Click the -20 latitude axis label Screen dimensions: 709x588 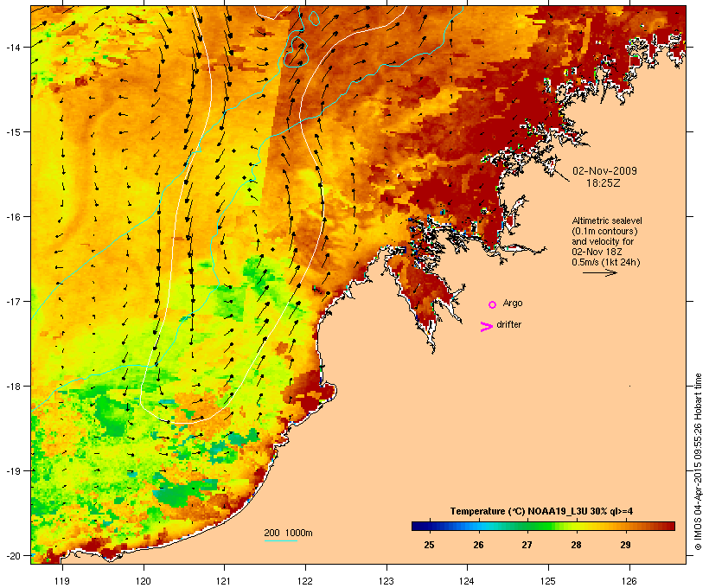[12, 555]
